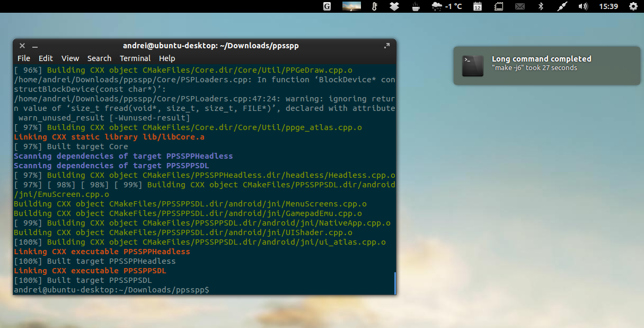Open the network connection indicator

[562, 6]
